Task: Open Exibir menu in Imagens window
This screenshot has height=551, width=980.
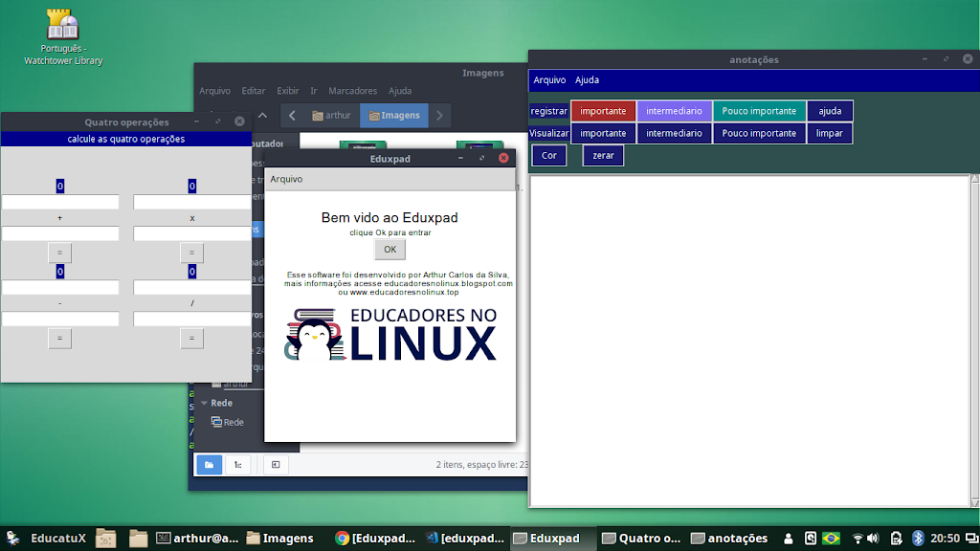Action: (288, 91)
